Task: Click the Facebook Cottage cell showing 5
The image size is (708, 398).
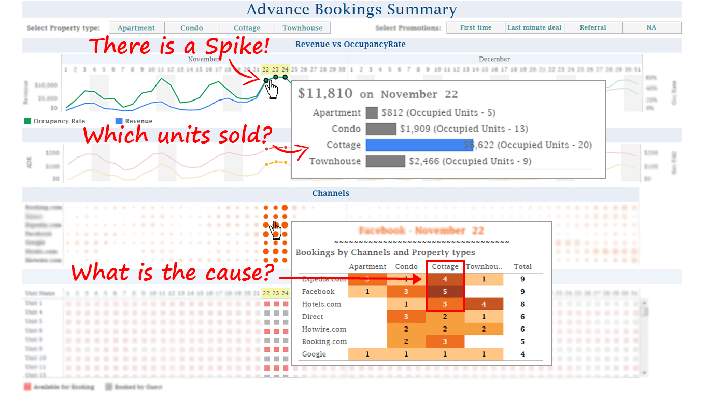Action: pos(445,292)
